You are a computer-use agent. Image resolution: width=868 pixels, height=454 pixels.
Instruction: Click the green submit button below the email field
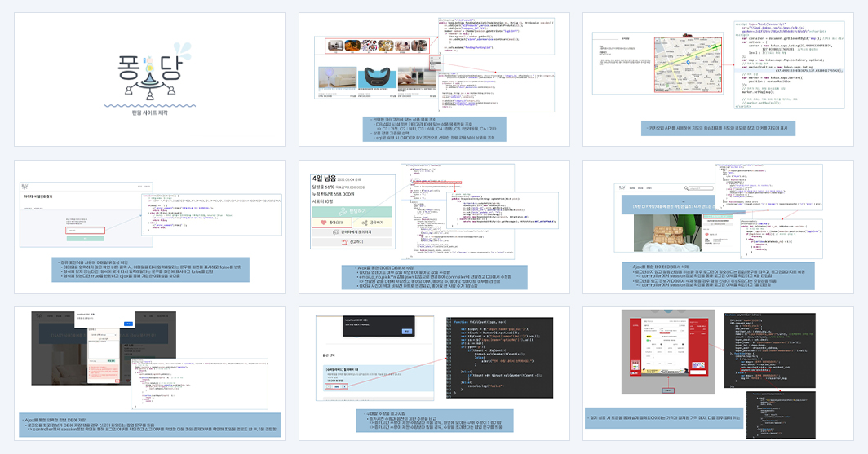(85, 238)
